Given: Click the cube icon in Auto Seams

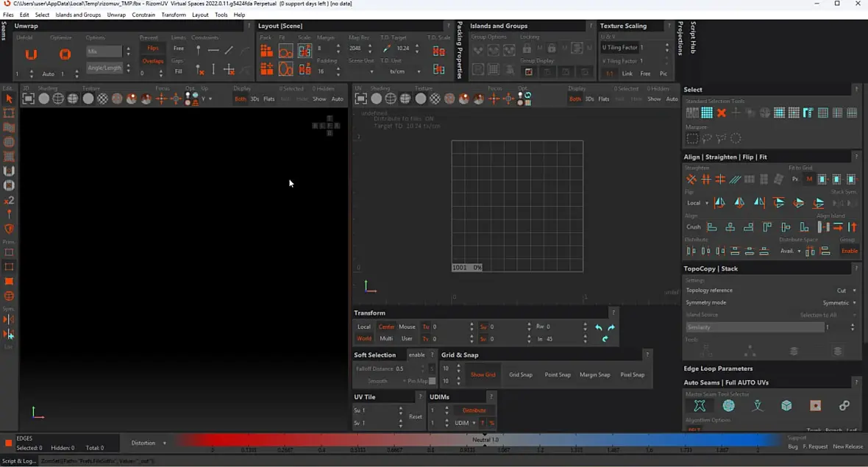Looking at the screenshot, I should 786,406.
